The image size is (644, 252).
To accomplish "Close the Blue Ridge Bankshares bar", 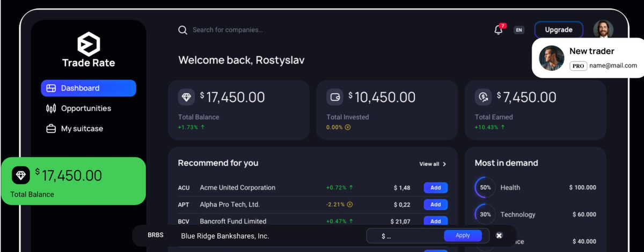I will coord(499,235).
